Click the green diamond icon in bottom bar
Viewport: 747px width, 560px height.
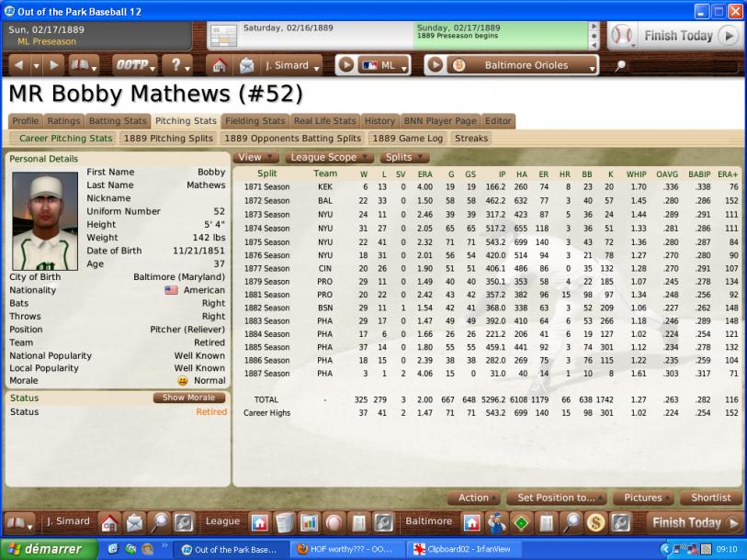(521, 522)
